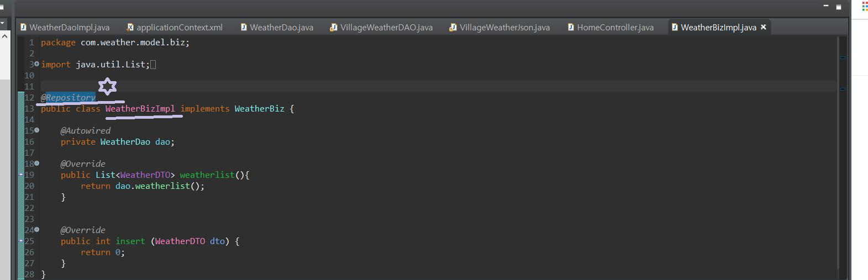Click the override marker beside line 19
Image resolution: width=868 pixels, height=280 pixels.
pyautogui.click(x=21, y=175)
